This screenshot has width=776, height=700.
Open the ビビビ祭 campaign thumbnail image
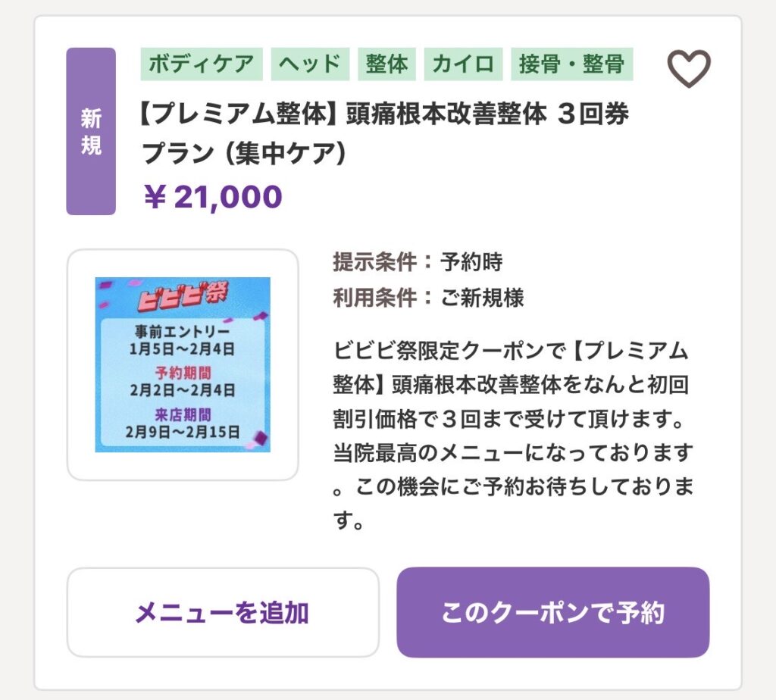(183, 364)
